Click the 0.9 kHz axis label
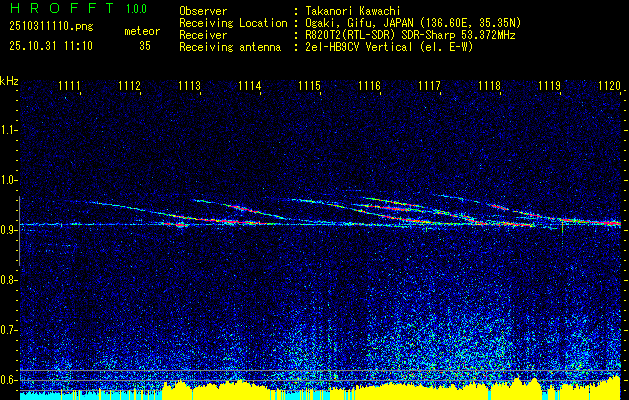629x400 pixels. pos(8,230)
